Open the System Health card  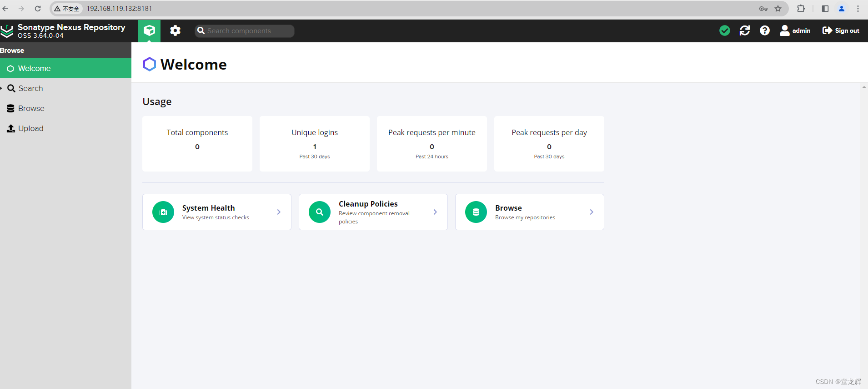217,212
